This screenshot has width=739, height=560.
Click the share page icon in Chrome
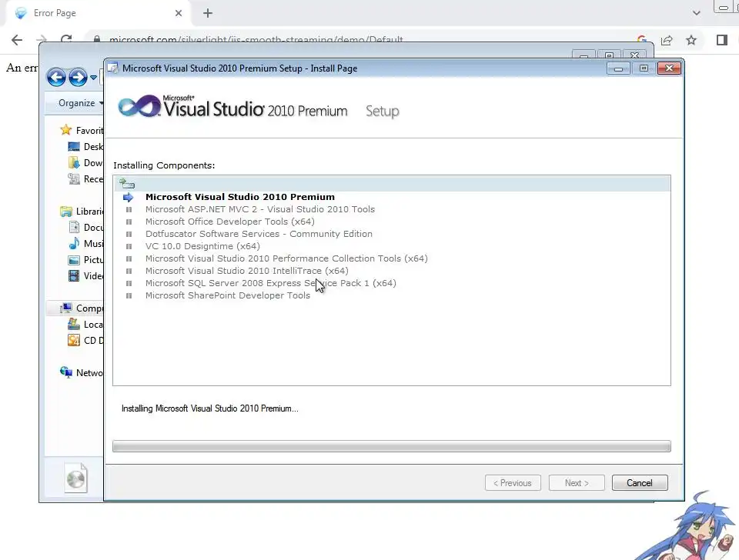[667, 40]
